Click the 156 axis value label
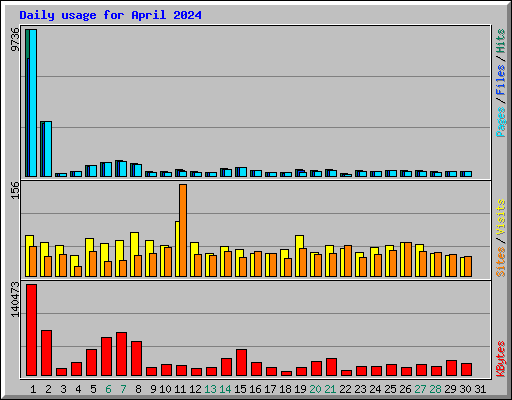This screenshot has height=400, width=512. [15, 190]
